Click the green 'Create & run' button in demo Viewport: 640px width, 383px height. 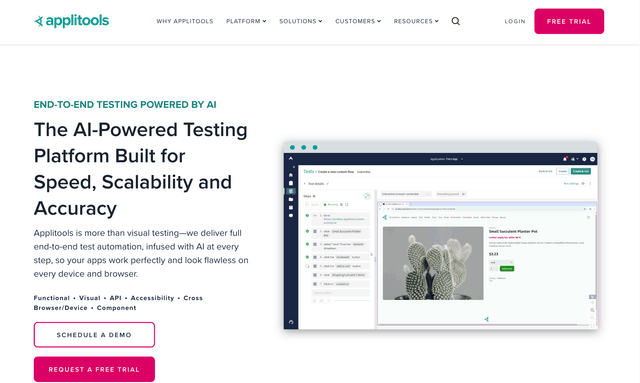(x=581, y=171)
